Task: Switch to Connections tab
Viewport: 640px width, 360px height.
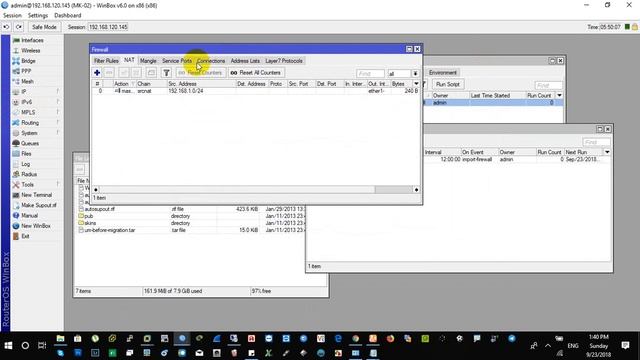Action: (x=211, y=61)
